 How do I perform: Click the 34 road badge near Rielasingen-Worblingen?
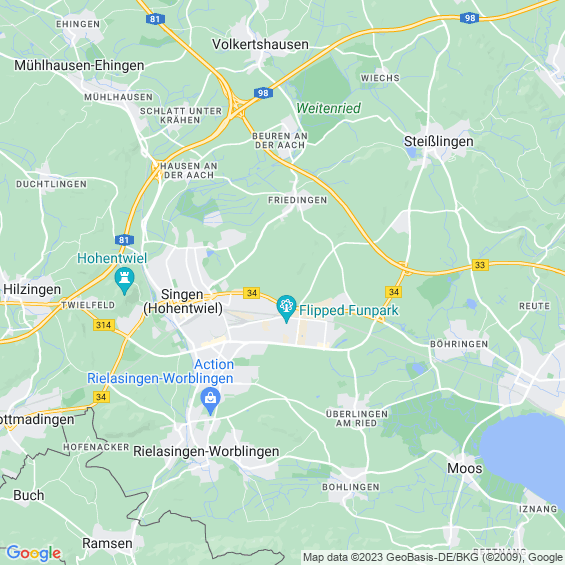(x=101, y=397)
